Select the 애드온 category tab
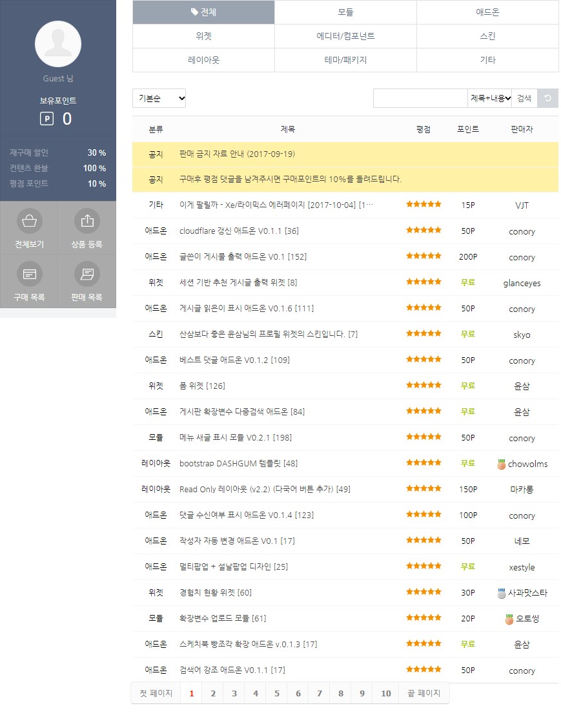The image size is (561, 728). [487, 12]
